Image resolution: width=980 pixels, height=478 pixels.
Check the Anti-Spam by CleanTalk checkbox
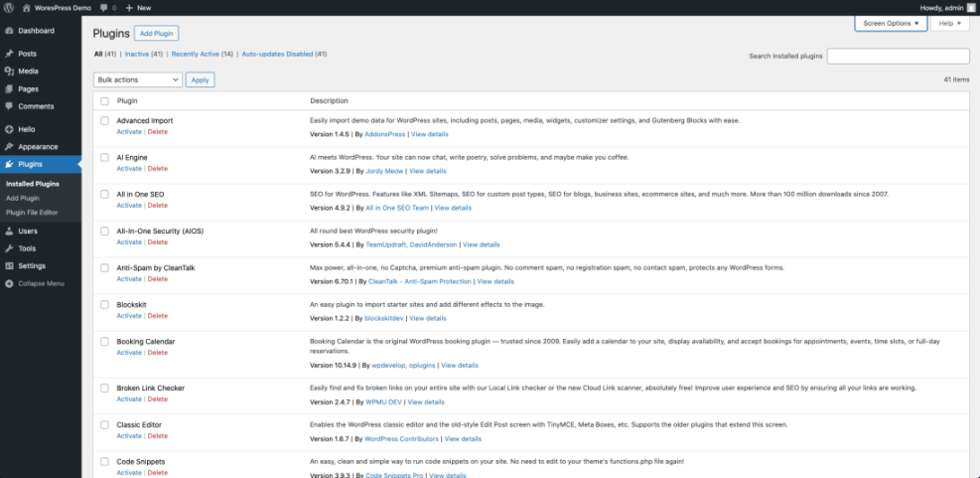click(104, 267)
